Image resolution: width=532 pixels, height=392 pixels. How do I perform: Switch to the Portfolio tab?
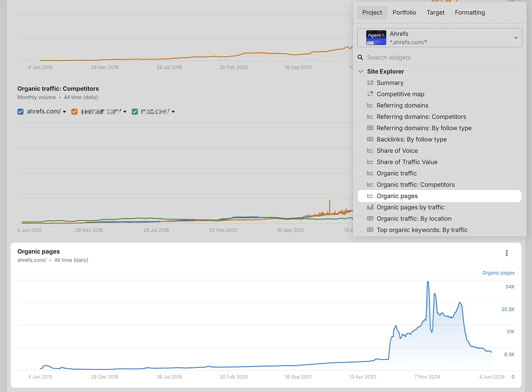(404, 12)
